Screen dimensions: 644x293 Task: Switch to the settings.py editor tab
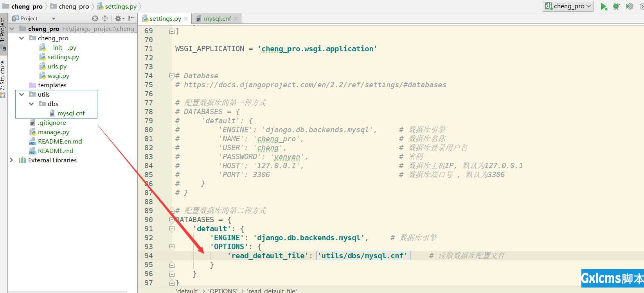[x=165, y=19]
